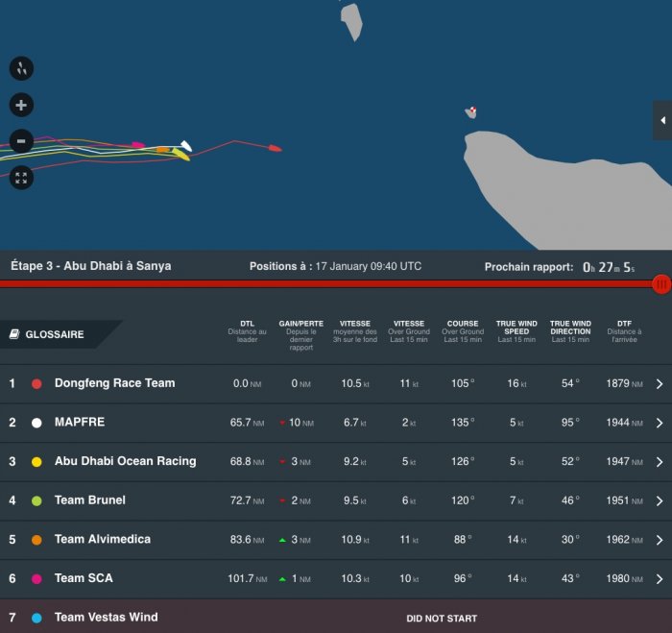Toggle fullscreen map view
Image resolution: width=672 pixels, height=633 pixels.
pos(21,178)
